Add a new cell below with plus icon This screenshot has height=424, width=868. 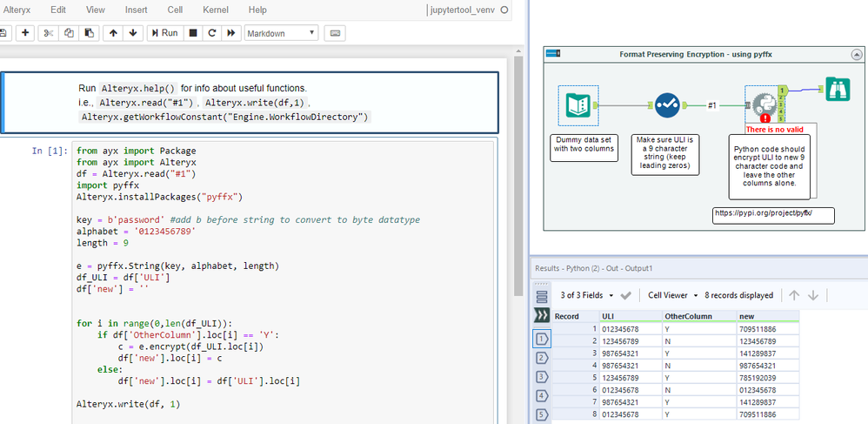point(25,33)
